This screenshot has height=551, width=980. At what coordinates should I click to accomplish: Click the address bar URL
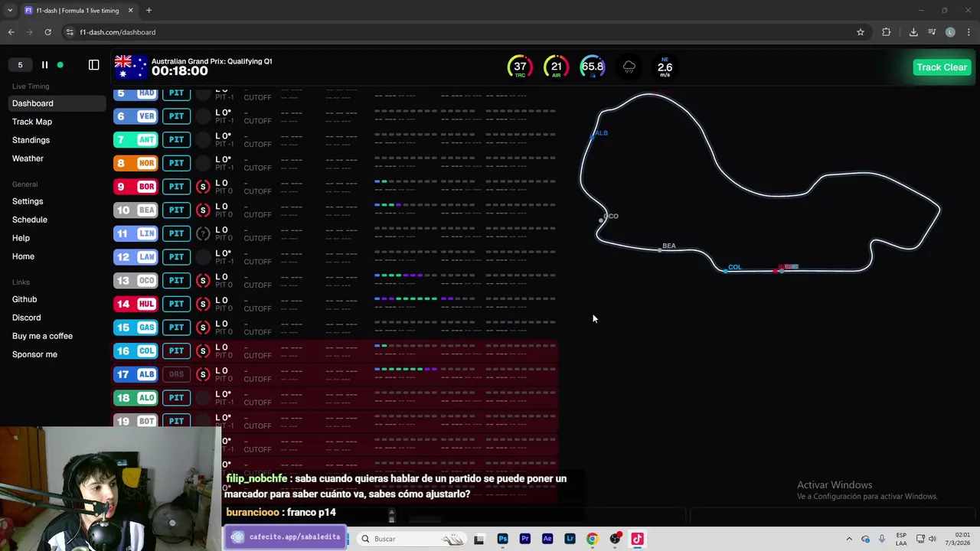(x=118, y=32)
